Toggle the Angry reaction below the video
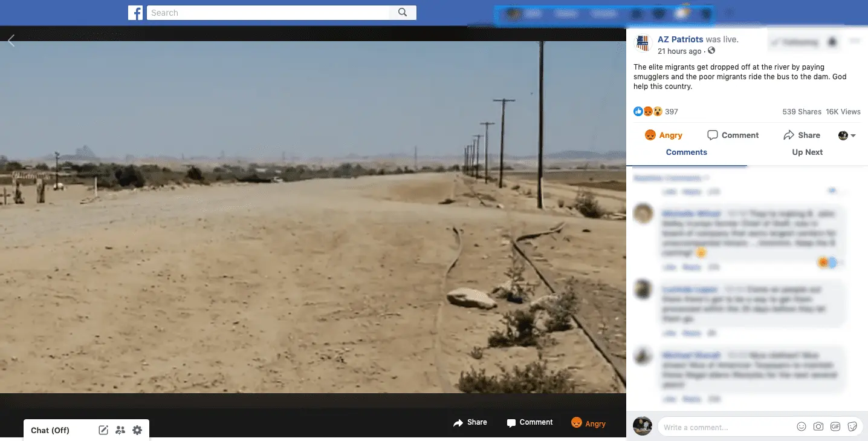The image size is (868, 441). pyautogui.click(x=588, y=423)
